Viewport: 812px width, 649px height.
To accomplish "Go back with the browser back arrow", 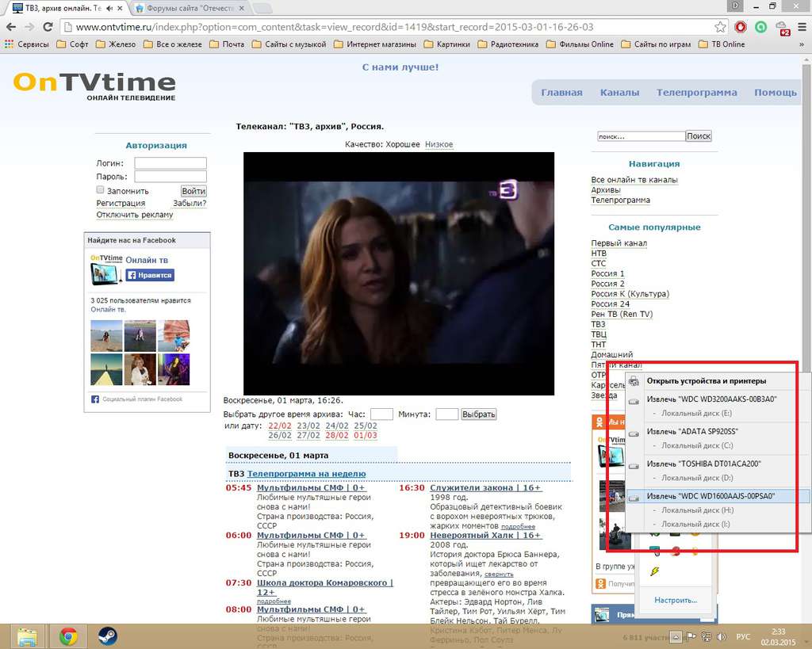I will [x=11, y=27].
